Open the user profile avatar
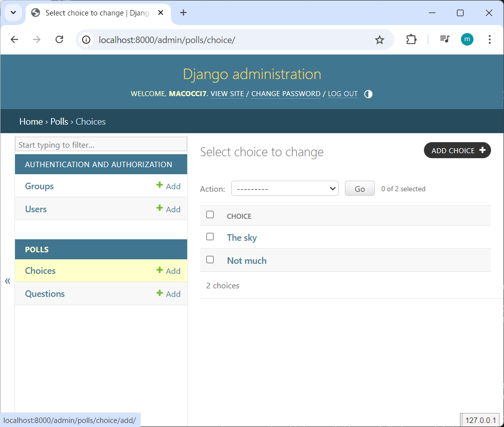 [x=467, y=40]
